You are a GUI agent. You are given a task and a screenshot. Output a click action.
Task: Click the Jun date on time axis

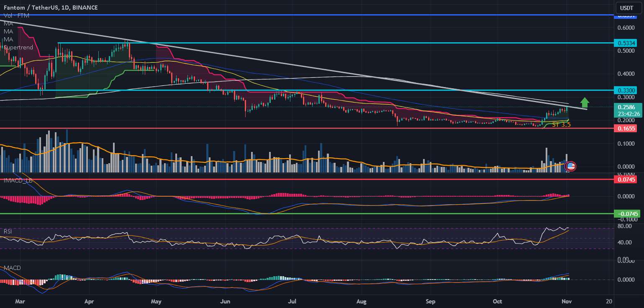(x=225, y=301)
